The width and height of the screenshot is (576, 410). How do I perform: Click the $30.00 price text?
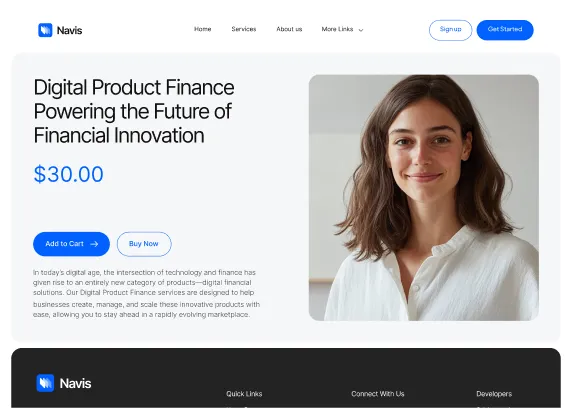(x=68, y=174)
